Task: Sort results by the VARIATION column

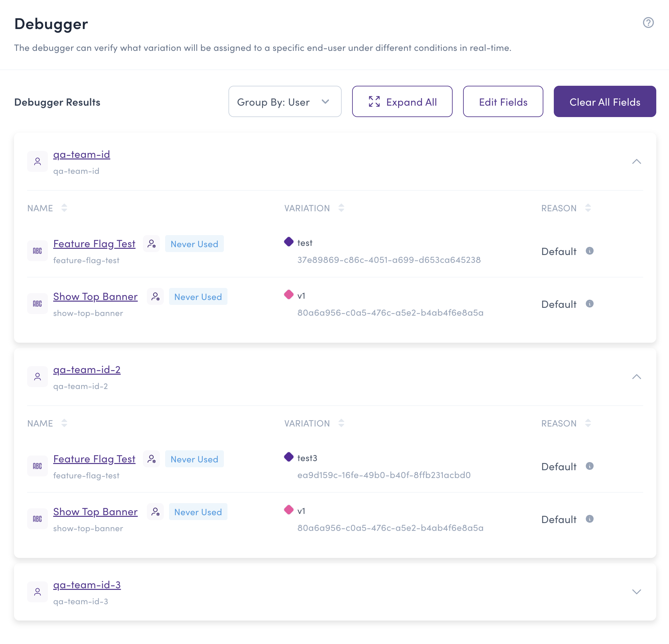Action: click(341, 208)
